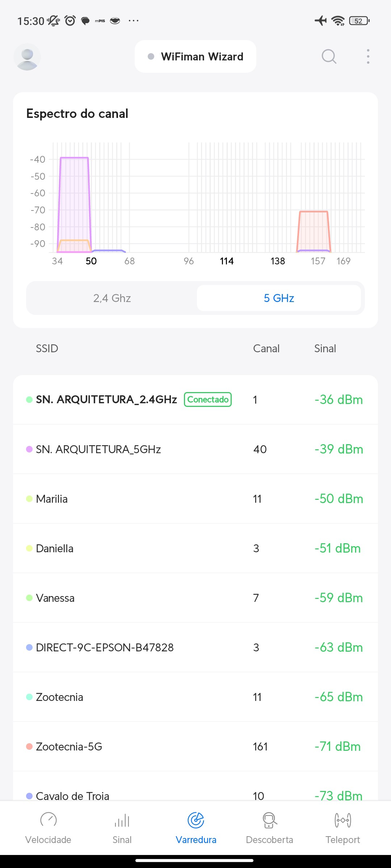Switch spectrum to 2,4 Ghz band
The height and width of the screenshot is (868, 391).
[112, 298]
